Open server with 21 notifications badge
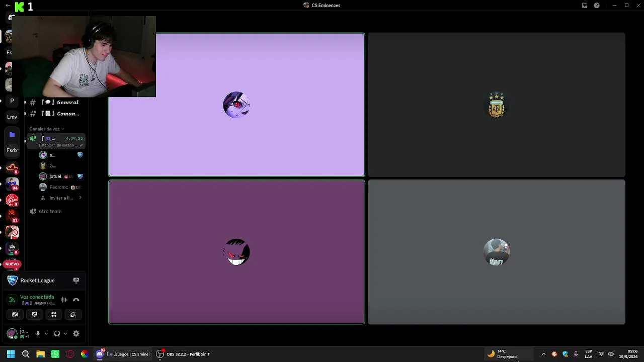 (12, 216)
